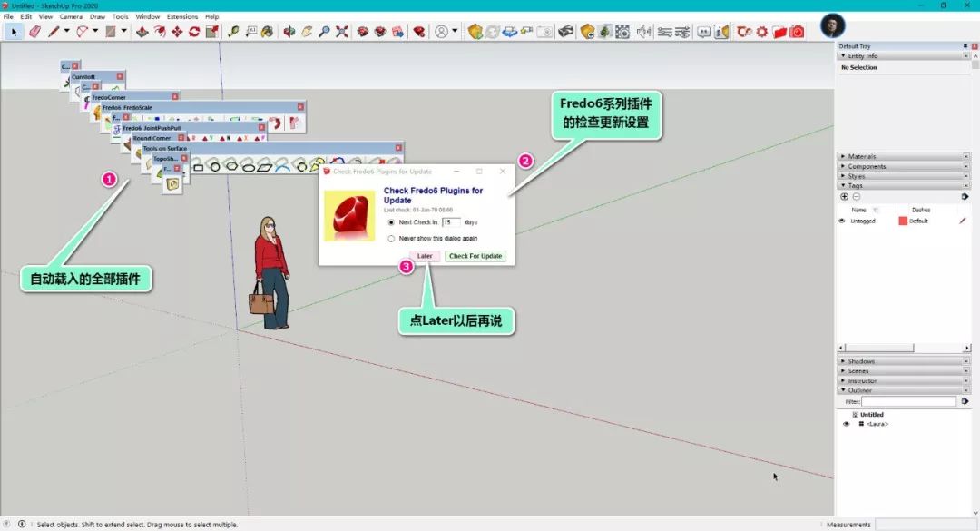The width and height of the screenshot is (980, 531).
Task: Collapse the Entity Info panel
Action: point(903,55)
